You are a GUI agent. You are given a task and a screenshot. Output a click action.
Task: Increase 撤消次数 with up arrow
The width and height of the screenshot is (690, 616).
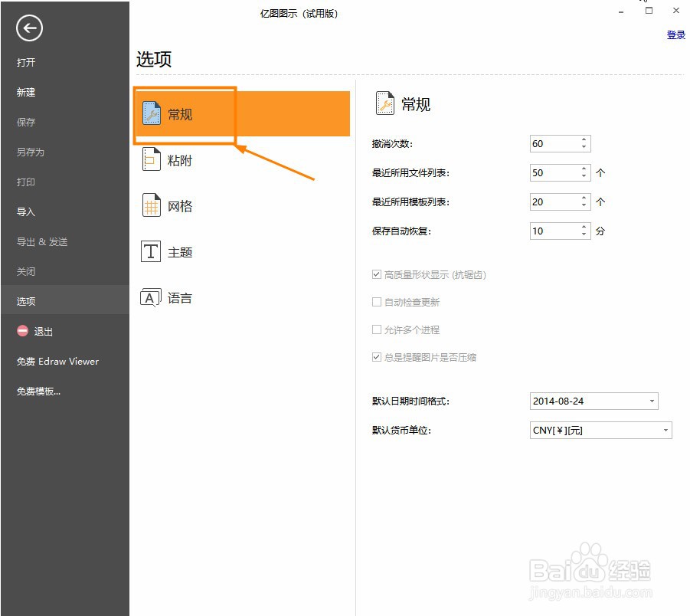[x=584, y=139]
